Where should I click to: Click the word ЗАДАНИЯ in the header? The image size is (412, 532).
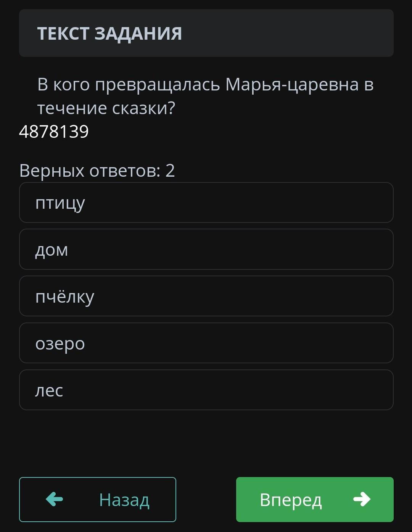pyautogui.click(x=138, y=34)
